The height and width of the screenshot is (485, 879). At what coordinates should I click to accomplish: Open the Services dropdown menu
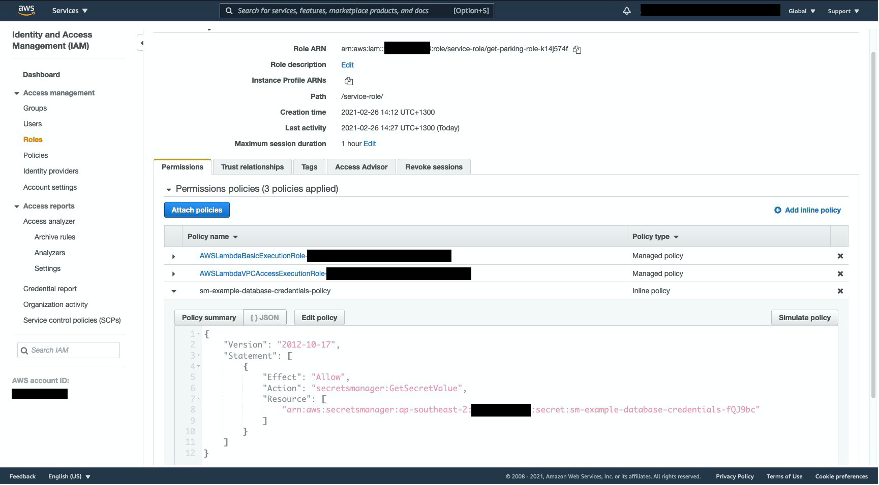pos(70,11)
